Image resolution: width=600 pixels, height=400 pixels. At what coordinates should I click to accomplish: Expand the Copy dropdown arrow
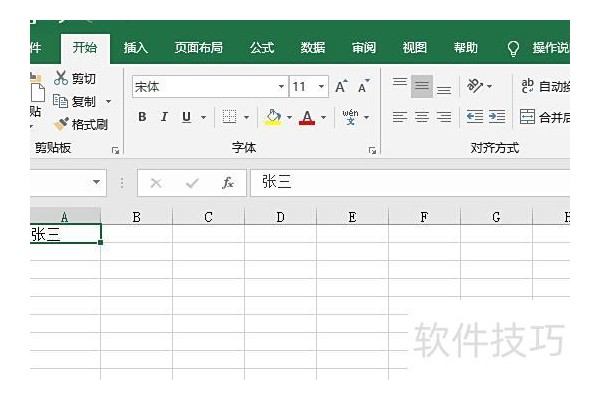click(x=109, y=101)
